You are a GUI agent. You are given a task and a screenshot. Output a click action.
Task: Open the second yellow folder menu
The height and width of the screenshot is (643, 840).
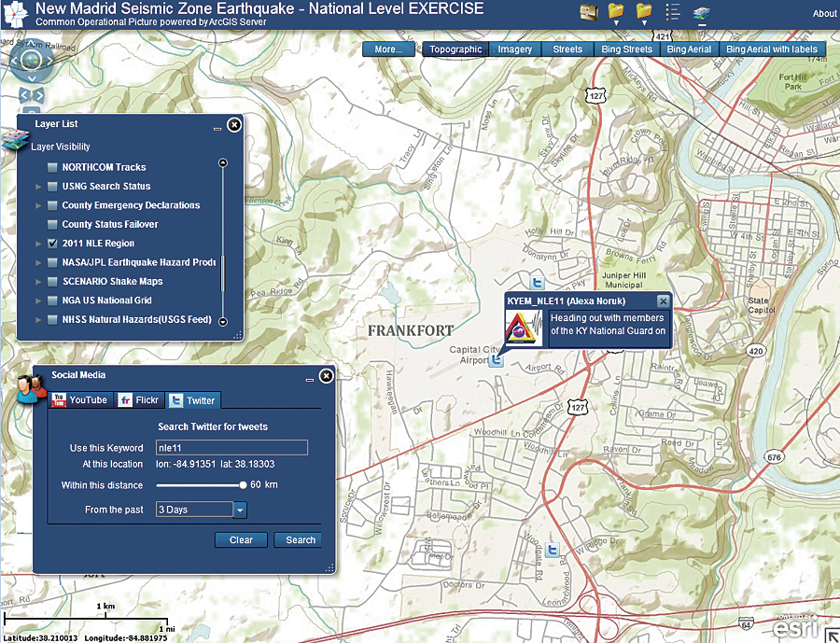pyautogui.click(x=644, y=11)
